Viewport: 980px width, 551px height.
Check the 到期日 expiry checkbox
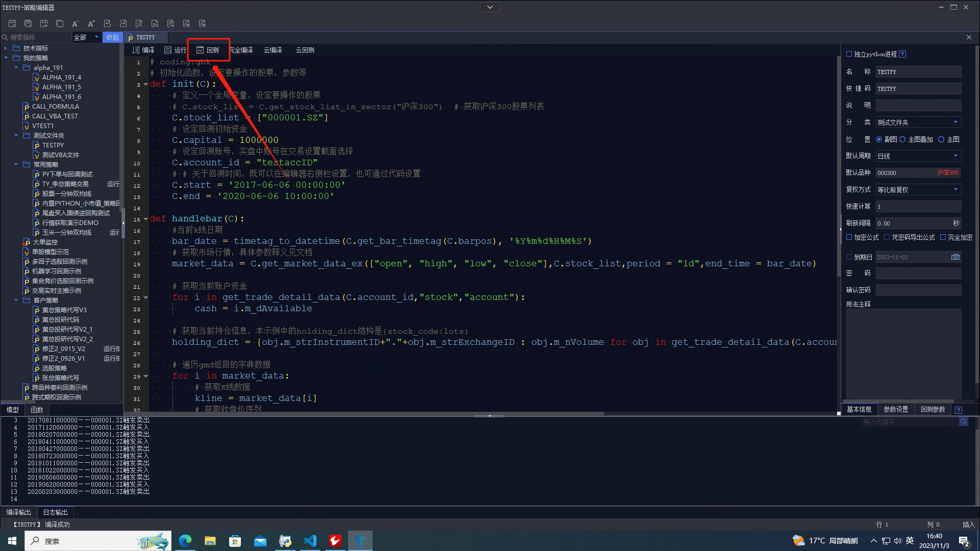tap(849, 257)
